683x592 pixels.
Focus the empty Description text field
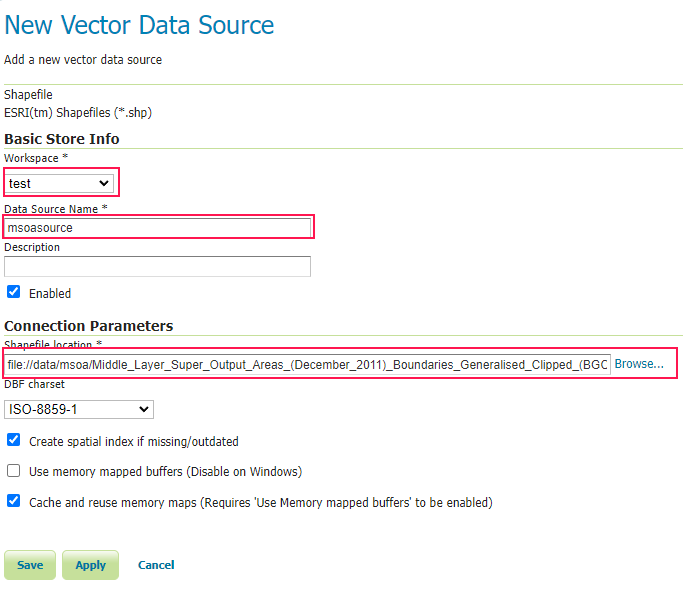pos(157,266)
